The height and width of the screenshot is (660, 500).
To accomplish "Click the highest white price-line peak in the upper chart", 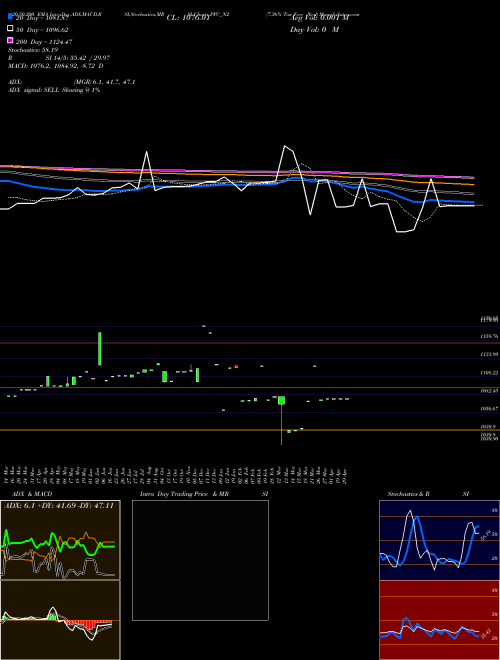I will 285,146.
